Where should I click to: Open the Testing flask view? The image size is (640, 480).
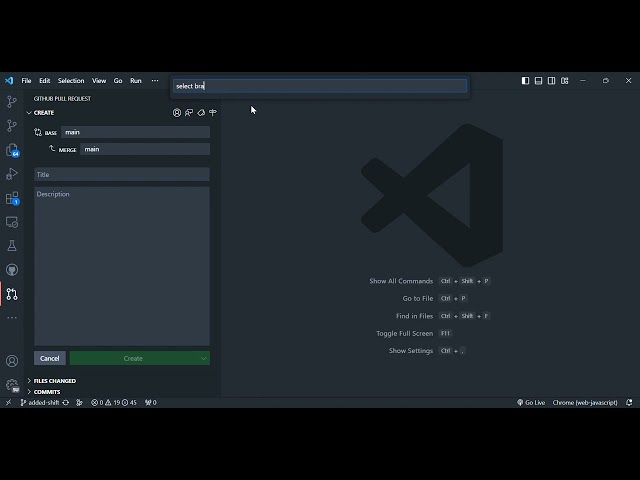(x=12, y=246)
